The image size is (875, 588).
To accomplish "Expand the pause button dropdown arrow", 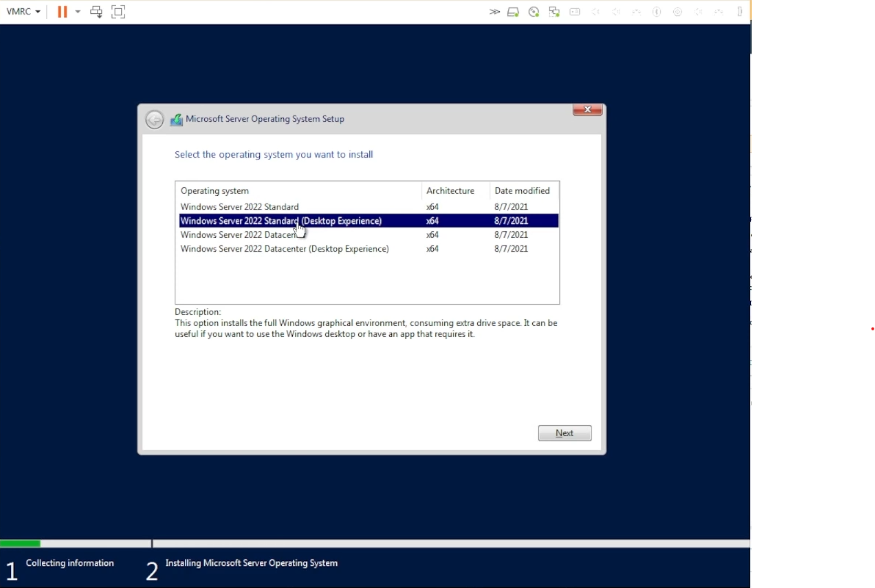I will [x=77, y=11].
